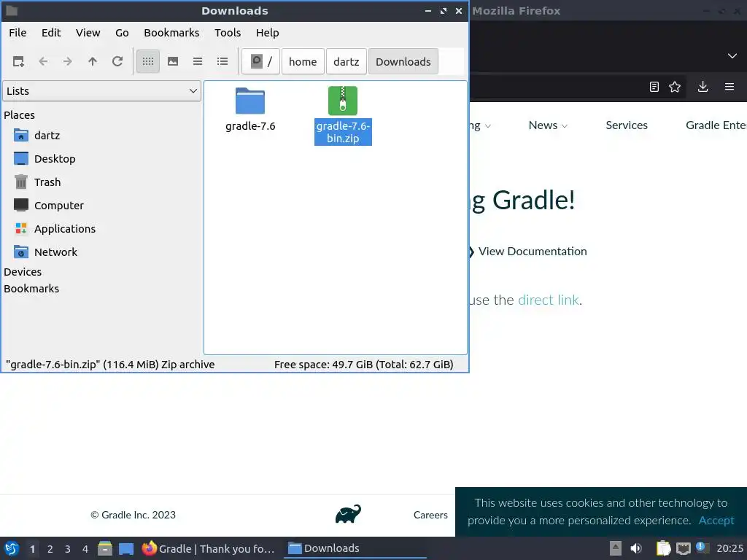Switch to icon view mode
Screen dimensions: 747x560
coord(148,61)
